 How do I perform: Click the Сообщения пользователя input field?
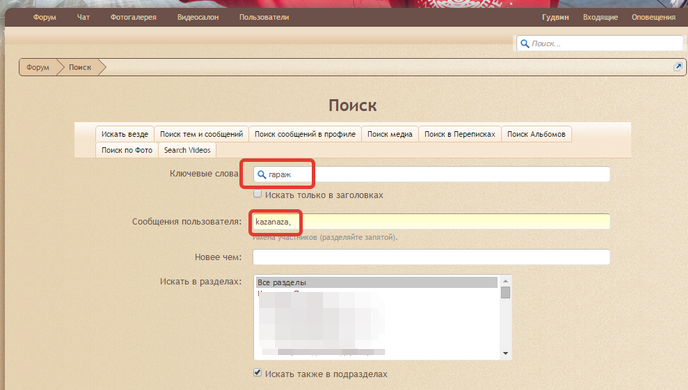click(x=431, y=221)
